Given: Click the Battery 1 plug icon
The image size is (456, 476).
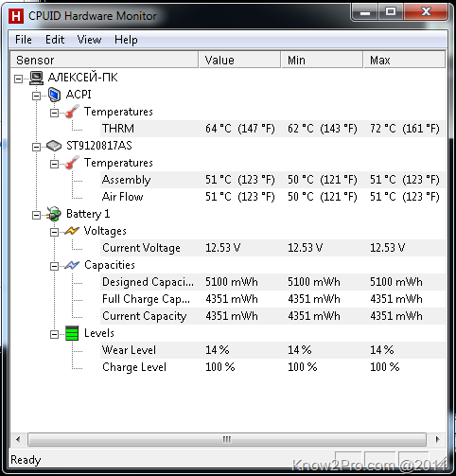Looking at the screenshot, I should click(x=54, y=214).
